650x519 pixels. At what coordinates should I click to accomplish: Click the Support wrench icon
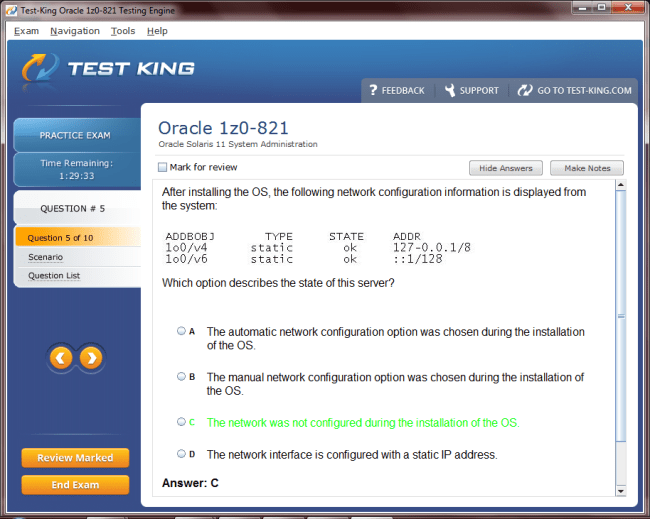pyautogui.click(x=450, y=90)
